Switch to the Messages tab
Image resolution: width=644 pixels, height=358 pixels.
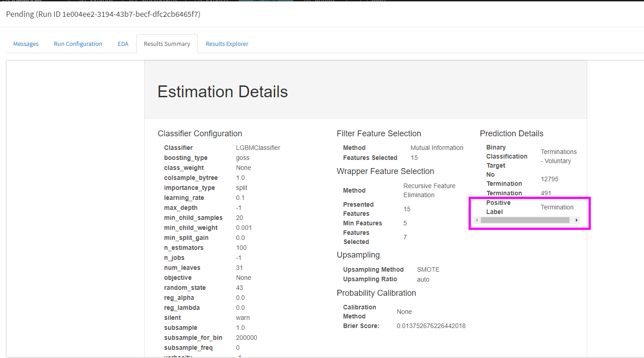pos(26,44)
